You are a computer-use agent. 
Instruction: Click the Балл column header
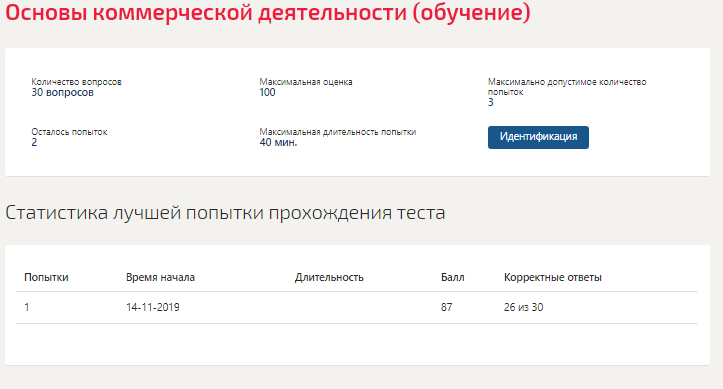click(452, 277)
